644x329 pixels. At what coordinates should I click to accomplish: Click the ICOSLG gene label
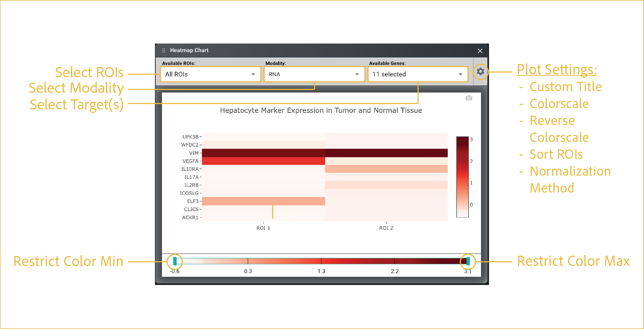coord(189,193)
